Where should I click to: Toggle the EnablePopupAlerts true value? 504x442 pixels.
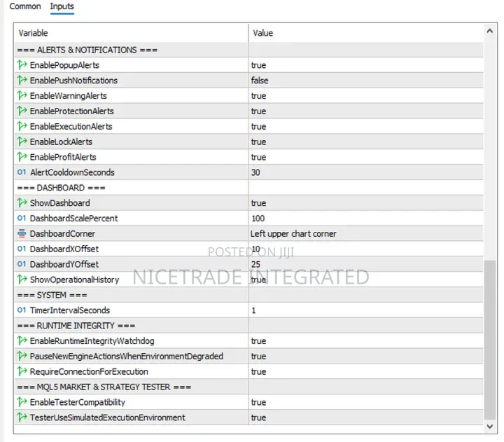[x=366, y=65]
